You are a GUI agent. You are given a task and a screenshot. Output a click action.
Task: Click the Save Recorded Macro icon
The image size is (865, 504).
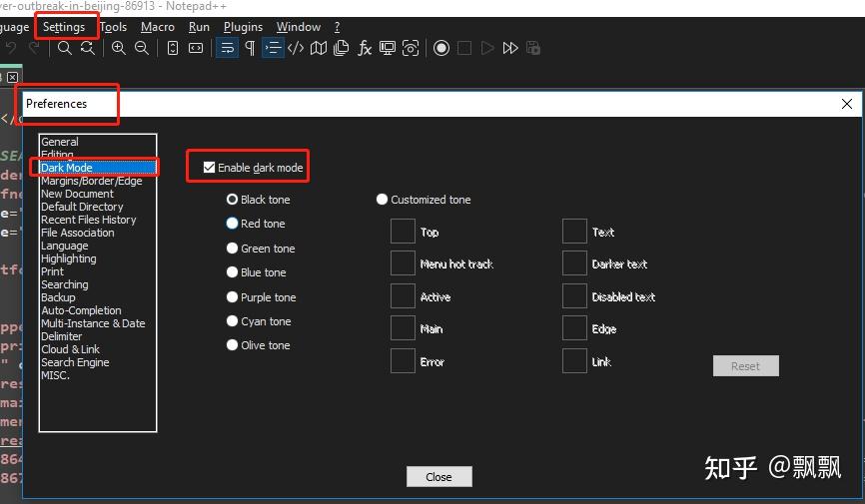(533, 49)
